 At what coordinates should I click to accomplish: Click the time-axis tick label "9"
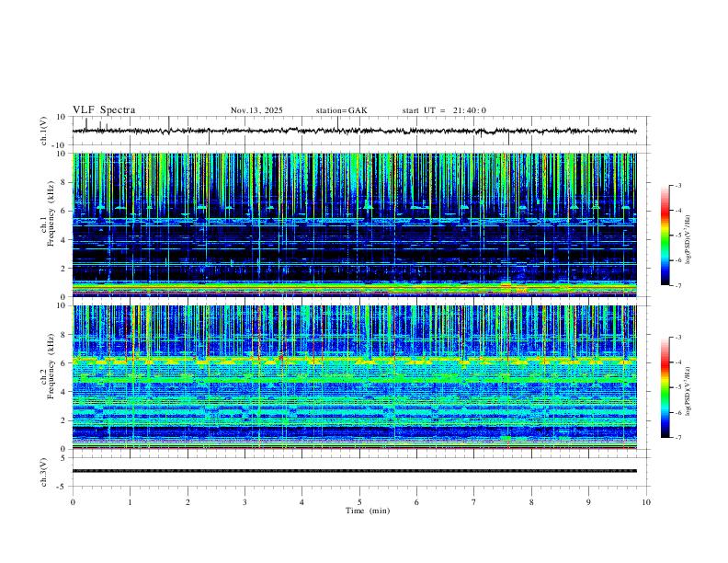pos(588,502)
